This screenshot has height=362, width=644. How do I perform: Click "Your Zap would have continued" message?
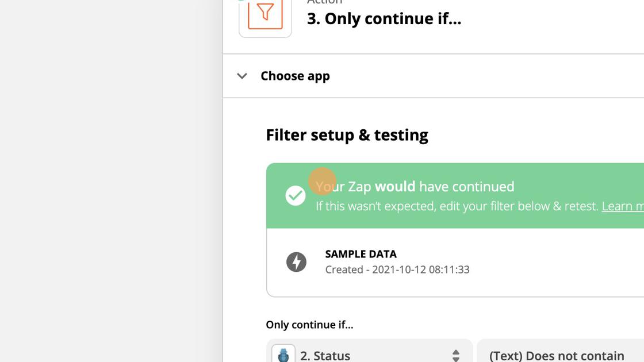(415, 186)
